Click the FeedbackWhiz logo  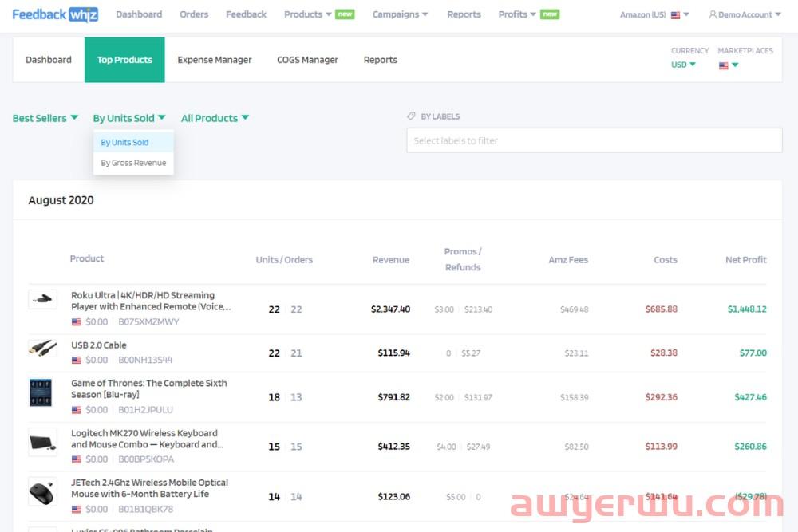coord(55,14)
